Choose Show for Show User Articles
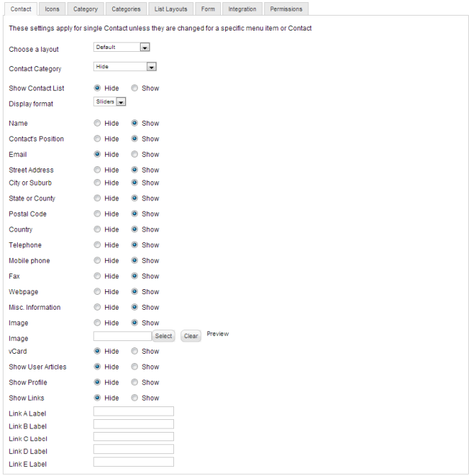Viewport: 471px width, 476px height. (135, 367)
